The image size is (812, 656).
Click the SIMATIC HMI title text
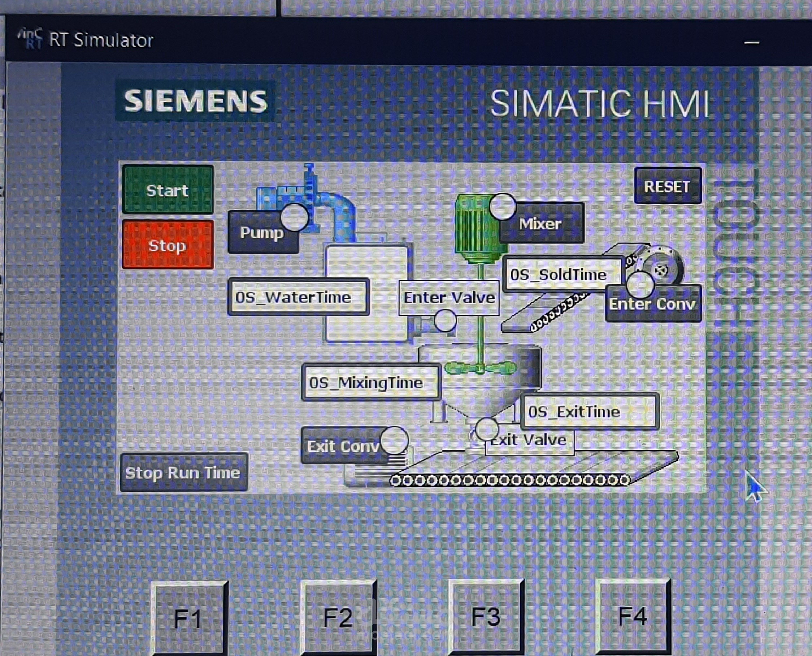(x=600, y=103)
